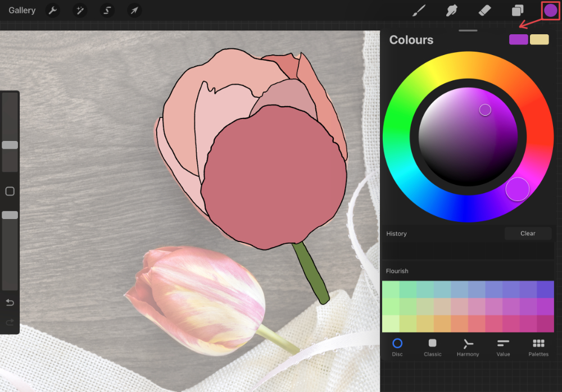Collapse the Colours panel grab handle
Screen dimensions: 562x392
(x=468, y=30)
